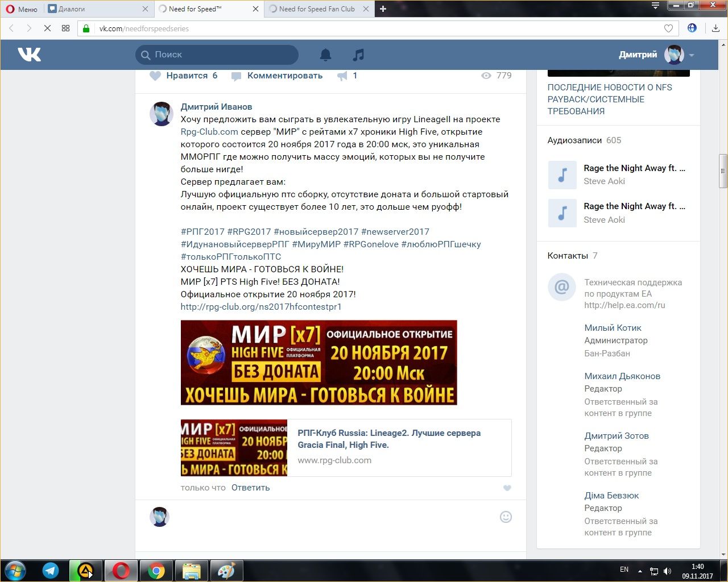Click commenter avatar next to Дмитрий Иванов

[x=161, y=114]
